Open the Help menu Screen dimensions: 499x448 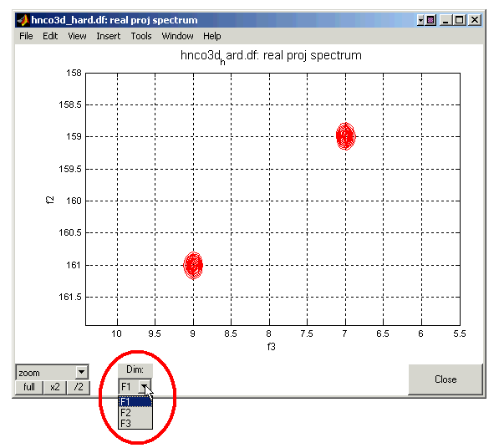pos(212,36)
